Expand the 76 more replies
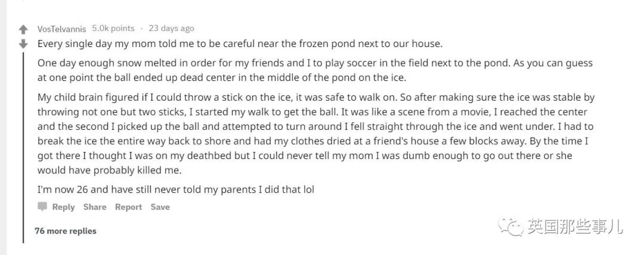 (x=66, y=231)
